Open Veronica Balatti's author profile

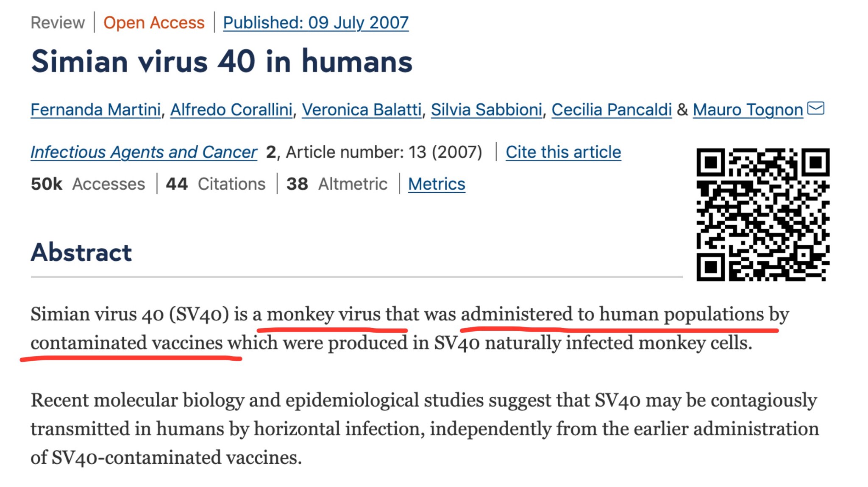tap(362, 109)
